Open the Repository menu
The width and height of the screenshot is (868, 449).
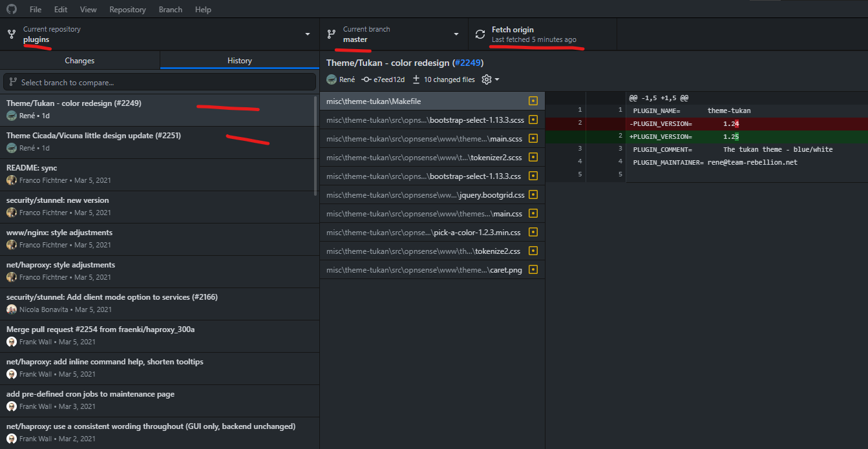tap(127, 10)
